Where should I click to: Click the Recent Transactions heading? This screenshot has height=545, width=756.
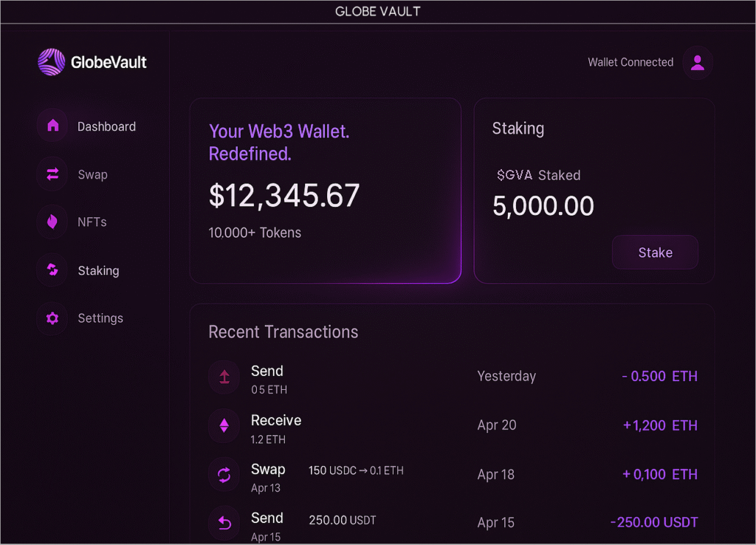point(283,332)
